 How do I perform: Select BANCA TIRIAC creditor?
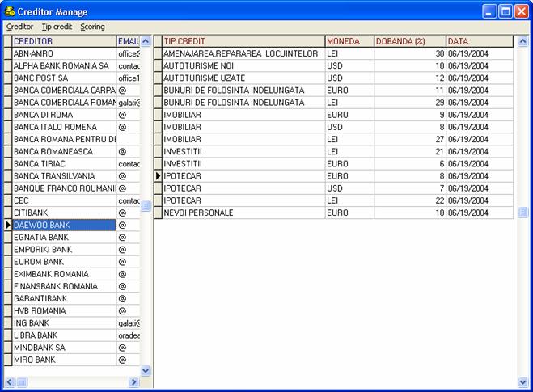coord(64,164)
